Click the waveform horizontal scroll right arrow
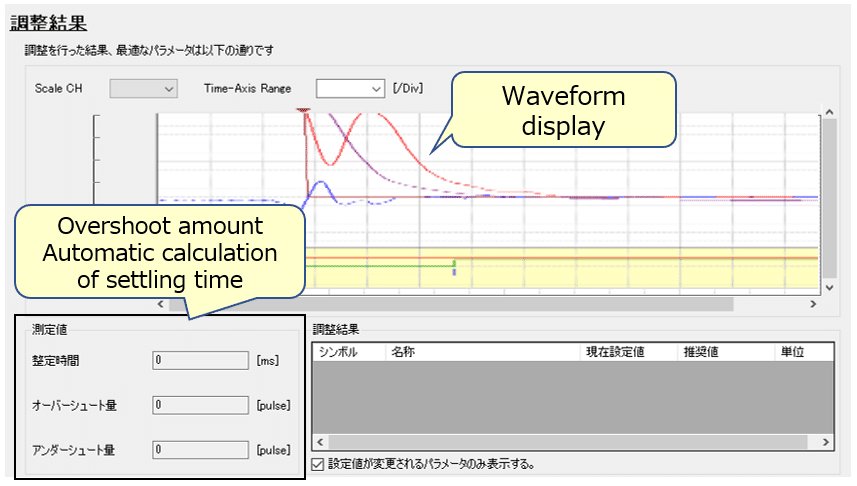Image resolution: width=857 pixels, height=486 pixels. [813, 304]
